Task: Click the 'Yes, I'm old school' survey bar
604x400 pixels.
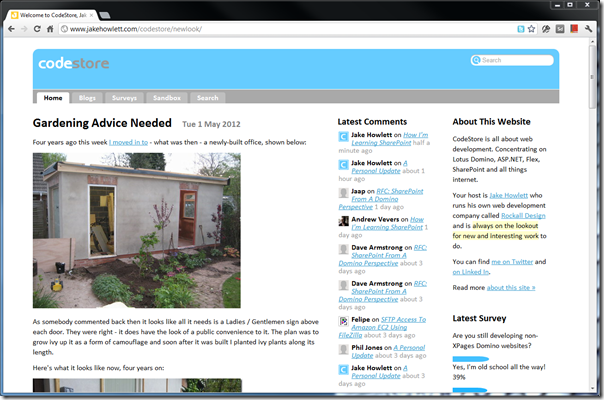Action: 471,359
